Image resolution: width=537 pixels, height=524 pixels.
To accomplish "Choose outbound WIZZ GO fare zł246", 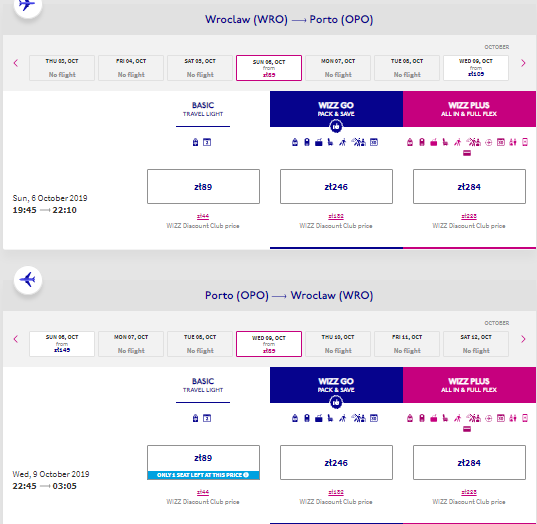I will [336, 187].
